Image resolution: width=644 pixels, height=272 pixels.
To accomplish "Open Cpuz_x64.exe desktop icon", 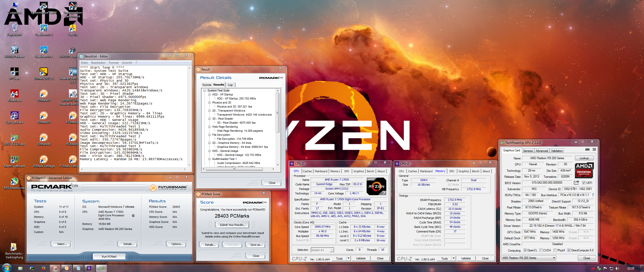I will [x=14, y=118].
